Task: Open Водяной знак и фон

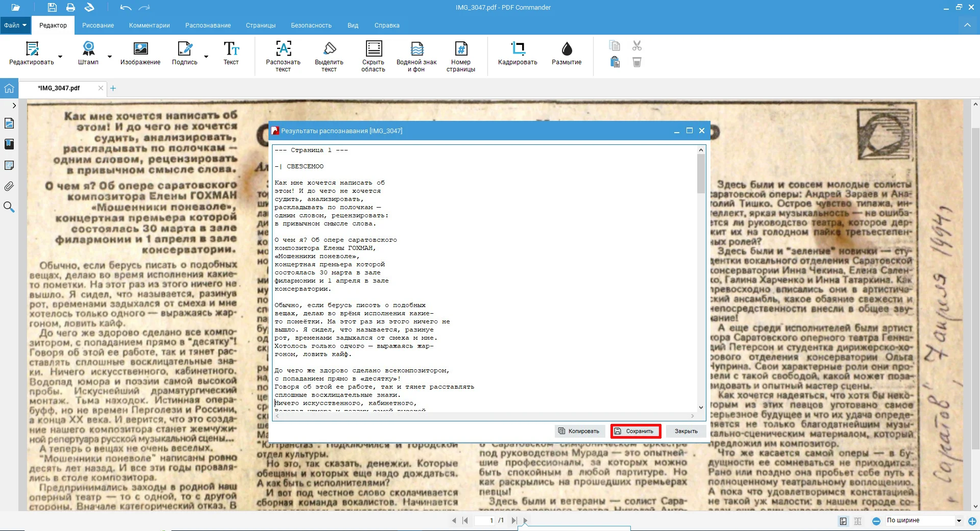Action: click(x=416, y=57)
